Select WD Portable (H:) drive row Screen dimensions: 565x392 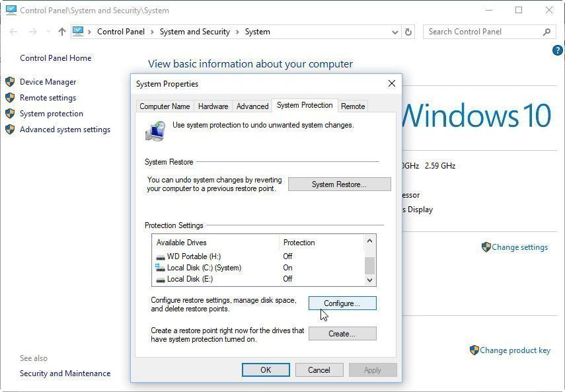(258, 256)
